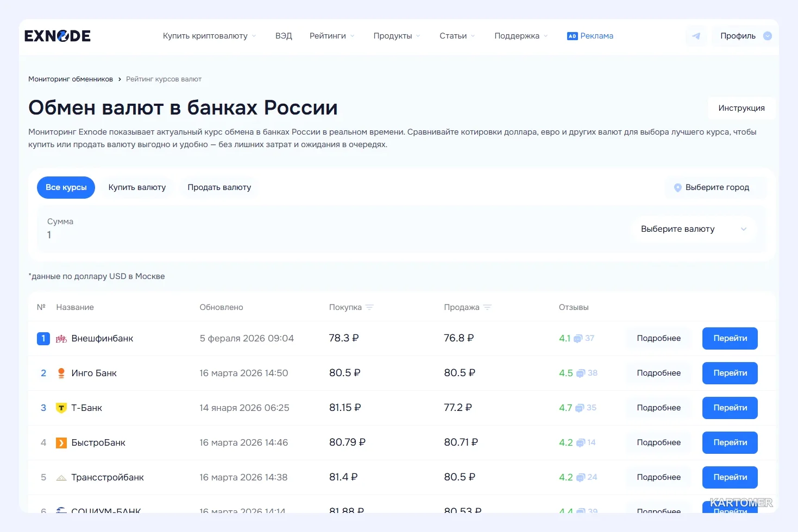Sort by Покупка column icon

[369, 307]
